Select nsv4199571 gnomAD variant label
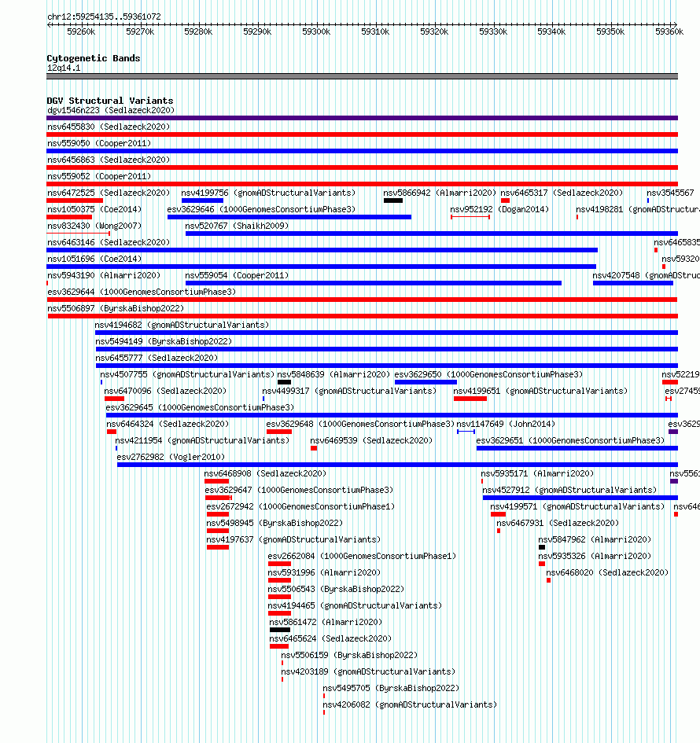 (x=578, y=507)
